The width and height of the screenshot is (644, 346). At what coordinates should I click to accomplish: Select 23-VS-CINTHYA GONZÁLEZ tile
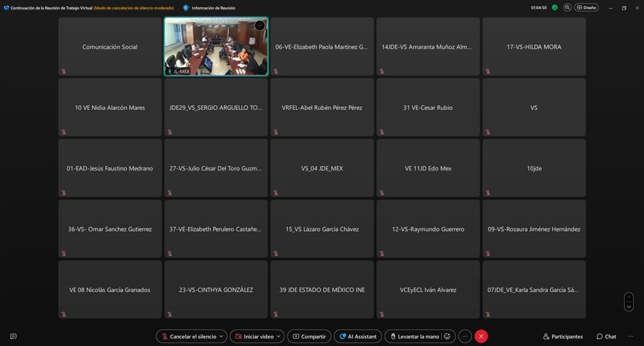(x=216, y=290)
